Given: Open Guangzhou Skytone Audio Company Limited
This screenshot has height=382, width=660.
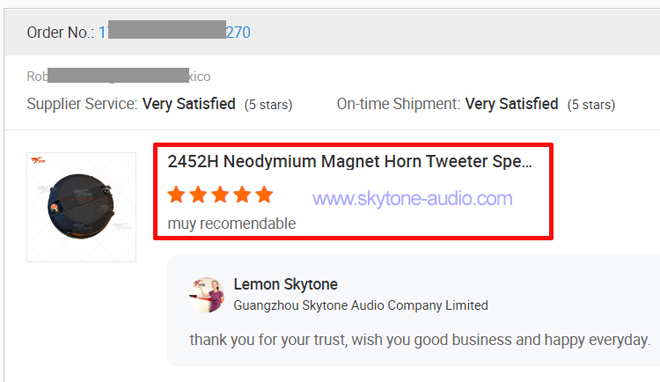Looking at the screenshot, I should (361, 305).
